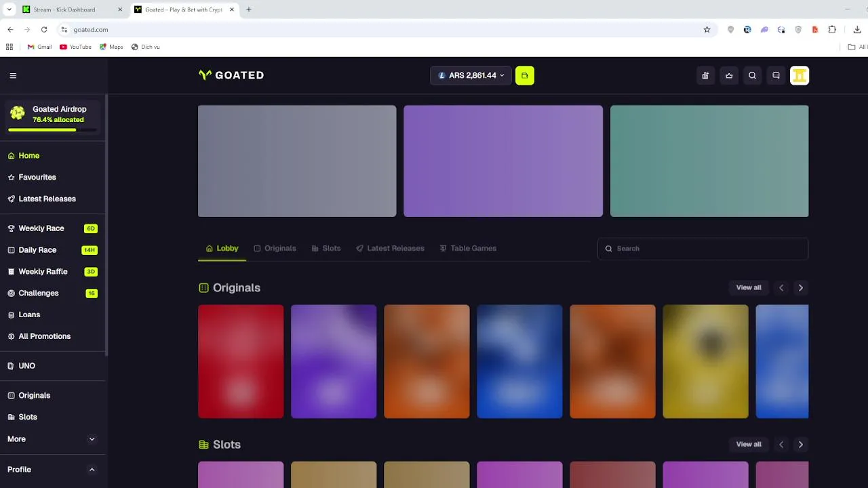The height and width of the screenshot is (488, 868).
Task: Open Weekly Race in the sidebar
Action: [x=52, y=228]
